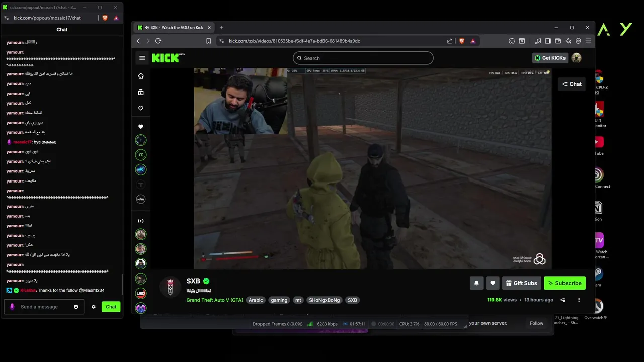Toggle notification bell for SXB
This screenshot has height=362, width=644.
476,283
